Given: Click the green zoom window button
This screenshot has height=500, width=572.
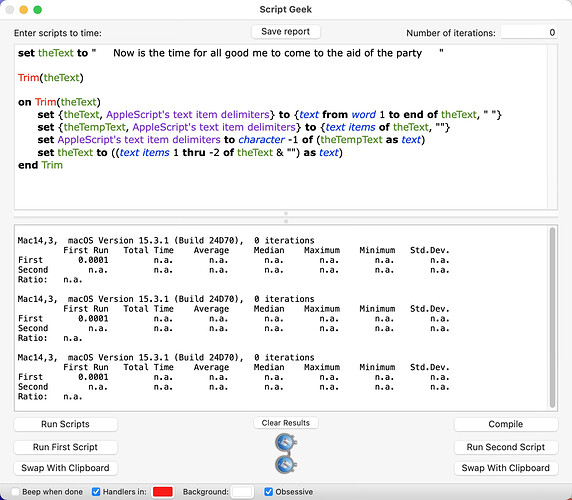Looking at the screenshot, I should [x=38, y=10].
